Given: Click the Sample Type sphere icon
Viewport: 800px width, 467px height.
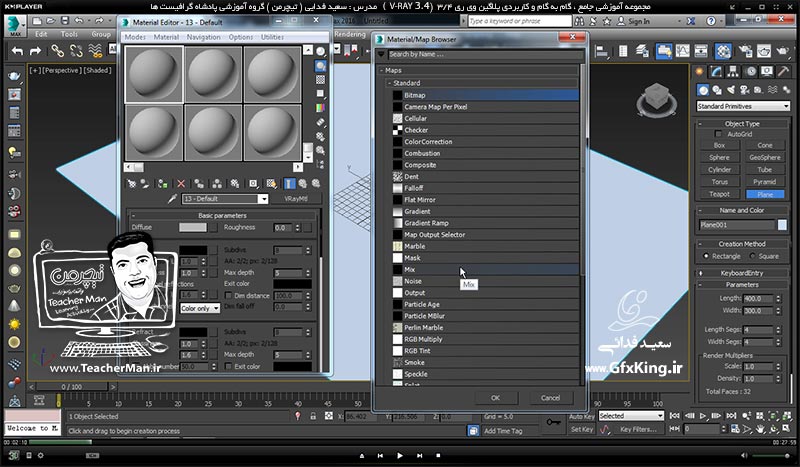Looking at the screenshot, I should tap(320, 52).
